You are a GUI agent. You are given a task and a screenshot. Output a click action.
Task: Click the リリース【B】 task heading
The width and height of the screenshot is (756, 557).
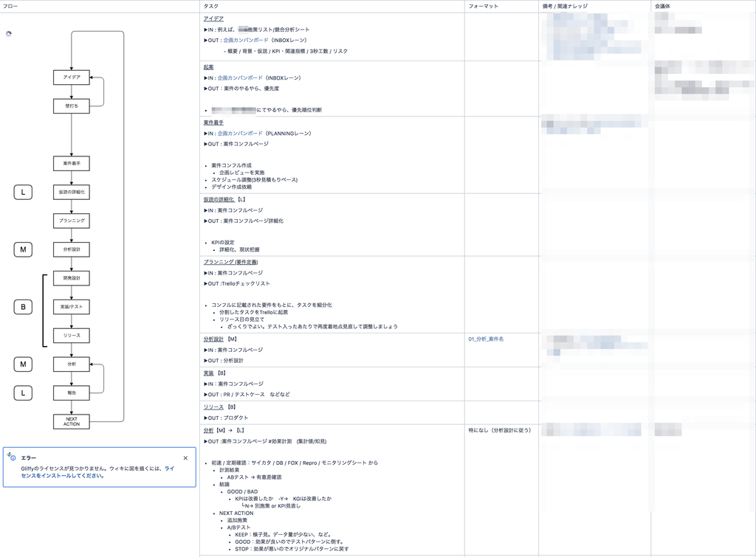click(x=220, y=406)
